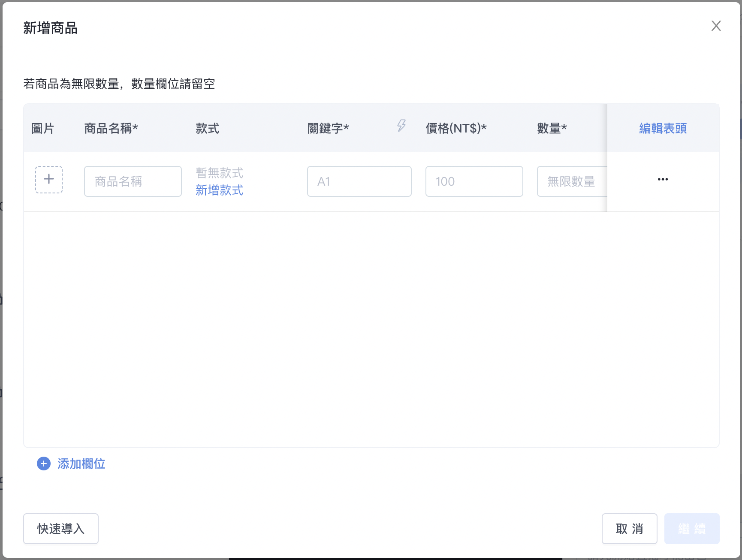Click the blue plus icon for 添加欄位
The height and width of the screenshot is (560, 742).
point(44,464)
